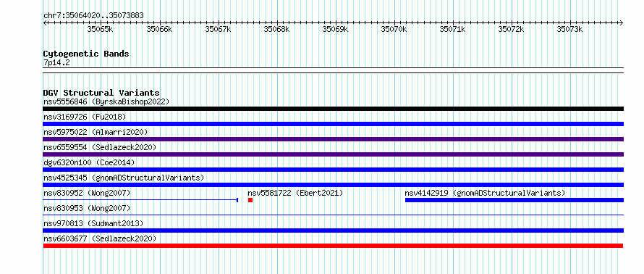
Task: Open the nsv4525345 (gnomADStructuralVariants) label
Action: [x=124, y=178]
